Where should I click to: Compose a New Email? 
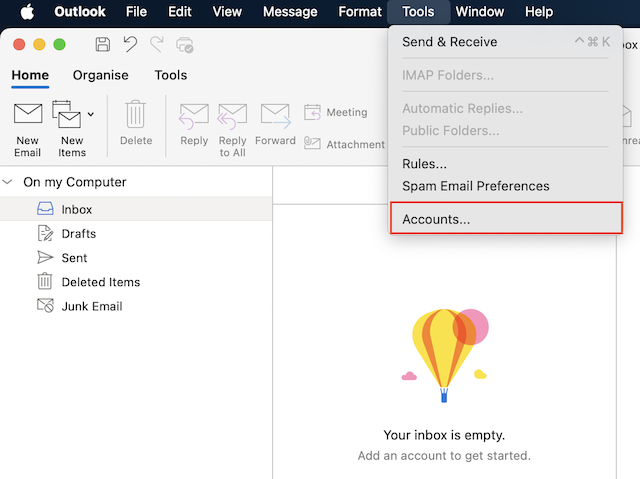[28, 130]
